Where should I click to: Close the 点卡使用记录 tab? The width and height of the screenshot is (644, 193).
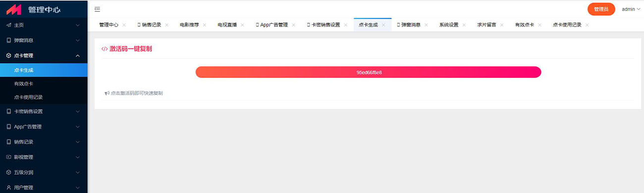[587, 25]
